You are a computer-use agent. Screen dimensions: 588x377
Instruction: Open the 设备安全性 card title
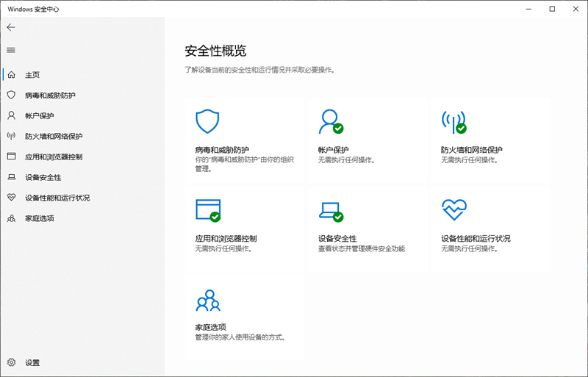pos(337,239)
